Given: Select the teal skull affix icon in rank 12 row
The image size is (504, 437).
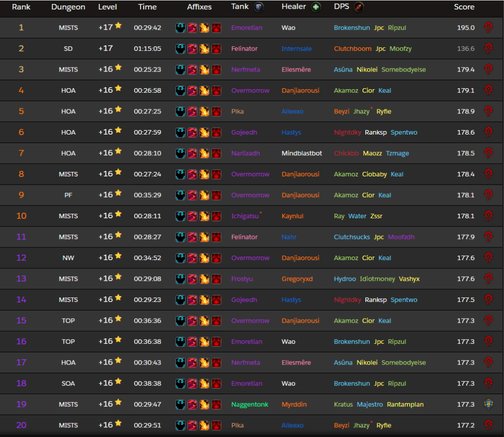Looking at the screenshot, I should [180, 258].
